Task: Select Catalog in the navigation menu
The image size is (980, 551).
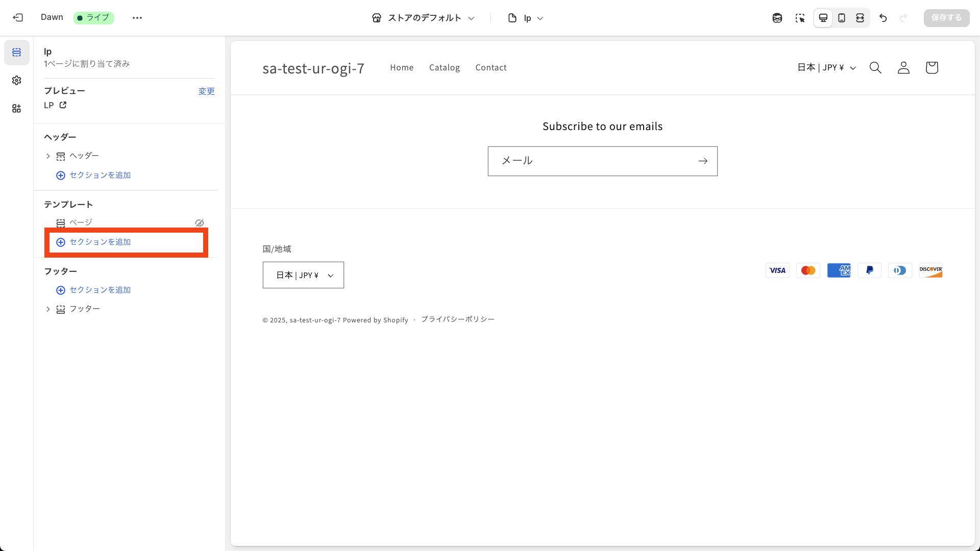Action: click(x=444, y=67)
